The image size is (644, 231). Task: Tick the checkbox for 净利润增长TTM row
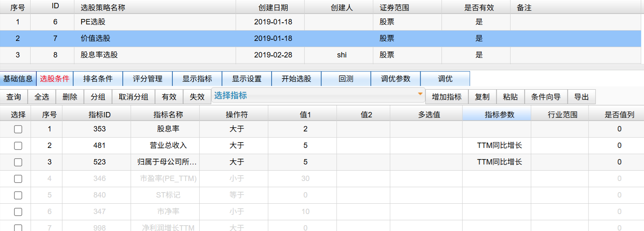[18, 228]
